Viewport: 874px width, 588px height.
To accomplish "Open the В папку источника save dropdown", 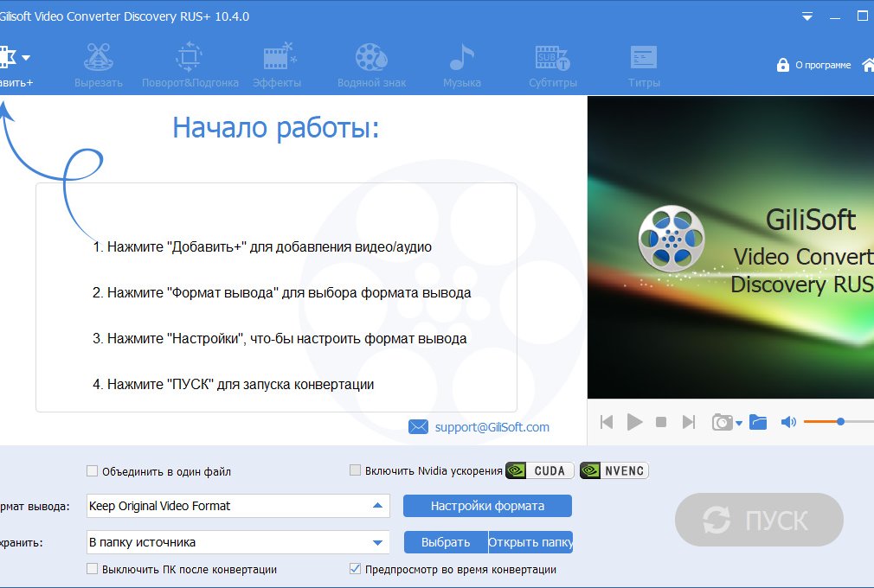I will tap(238, 542).
